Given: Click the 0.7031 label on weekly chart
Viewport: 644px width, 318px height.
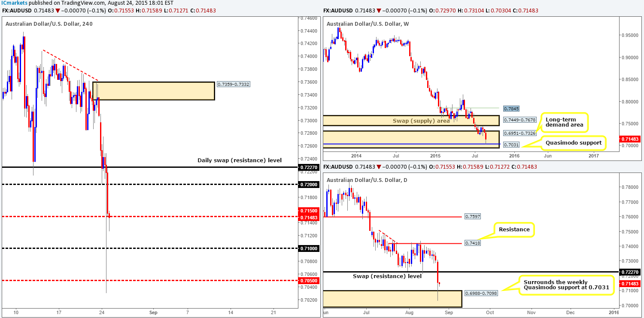Looking at the screenshot, I should [x=510, y=145].
